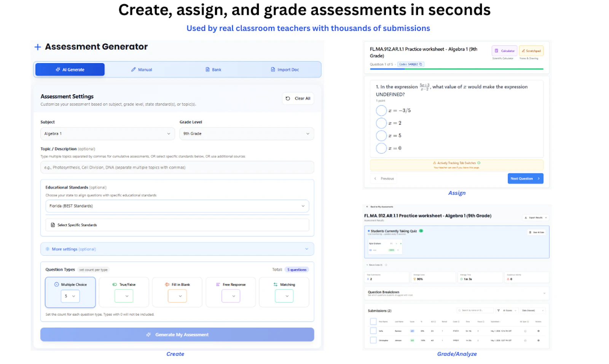Click the GC Sync icon in Christopher's row
Image resolution: width=609 pixels, height=364 pixels.
525,340
